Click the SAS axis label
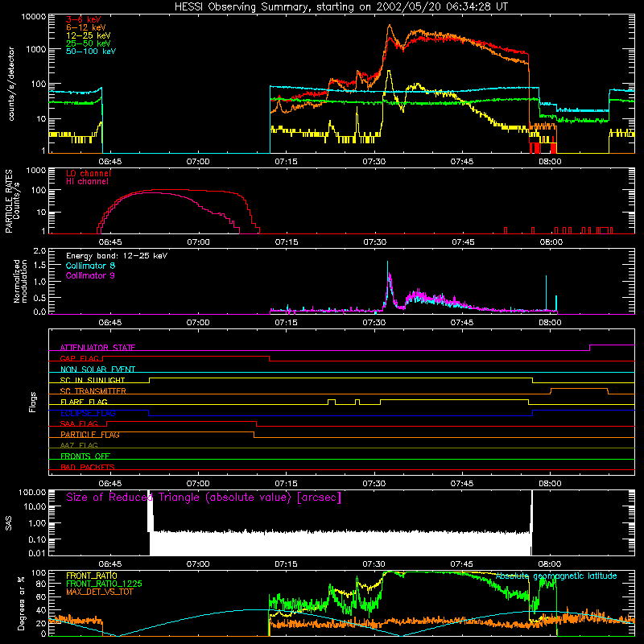Image resolution: width=644 pixels, height=644 pixels. [9, 523]
